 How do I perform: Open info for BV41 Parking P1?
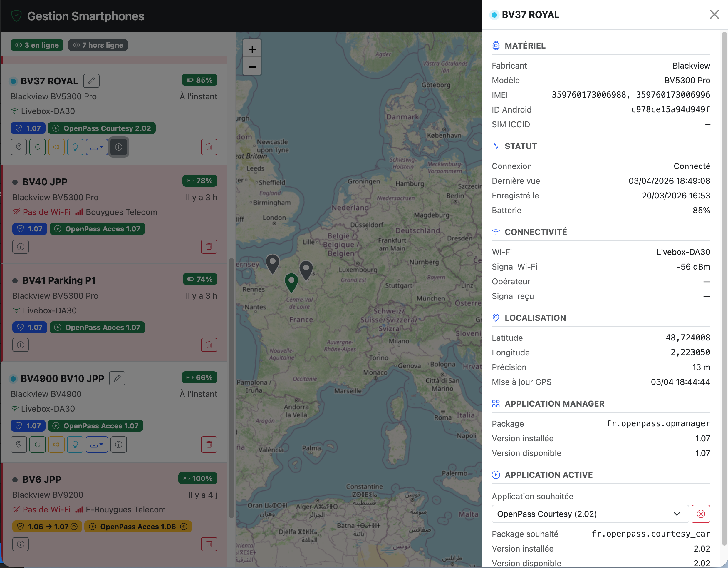21,345
